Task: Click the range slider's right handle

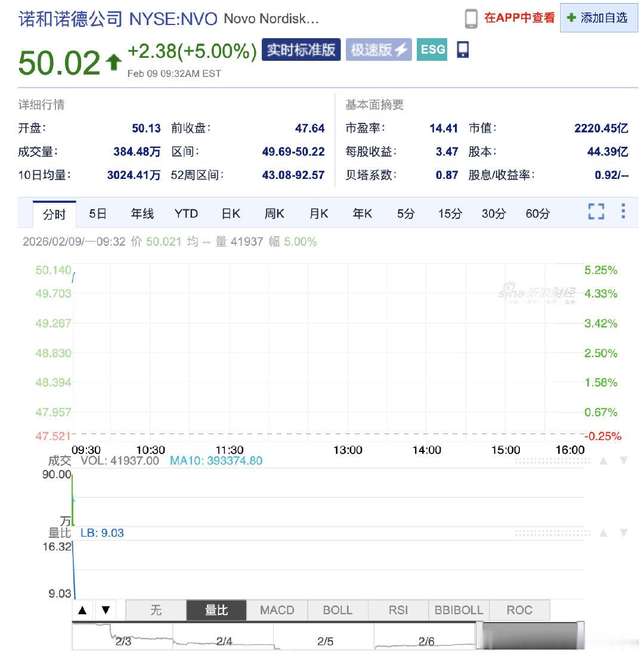Action: click(581, 636)
